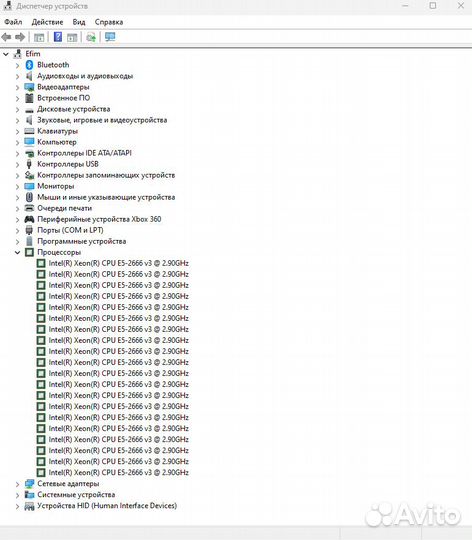
Task: Expand Мониторы category arrow
Action: point(18,186)
